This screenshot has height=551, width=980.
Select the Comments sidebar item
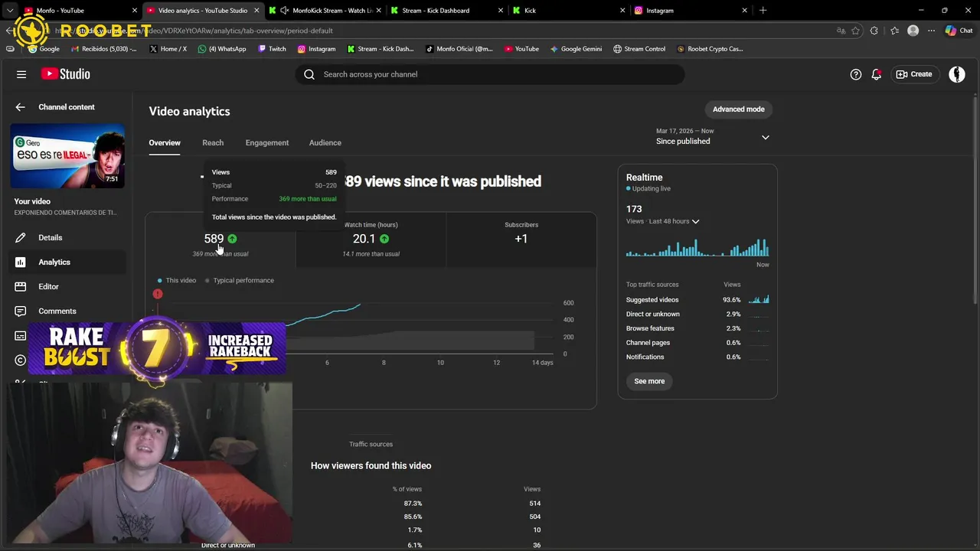point(67,311)
